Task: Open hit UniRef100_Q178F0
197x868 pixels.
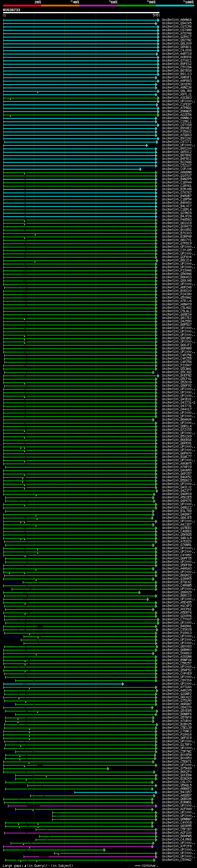Action: tap(177, 745)
